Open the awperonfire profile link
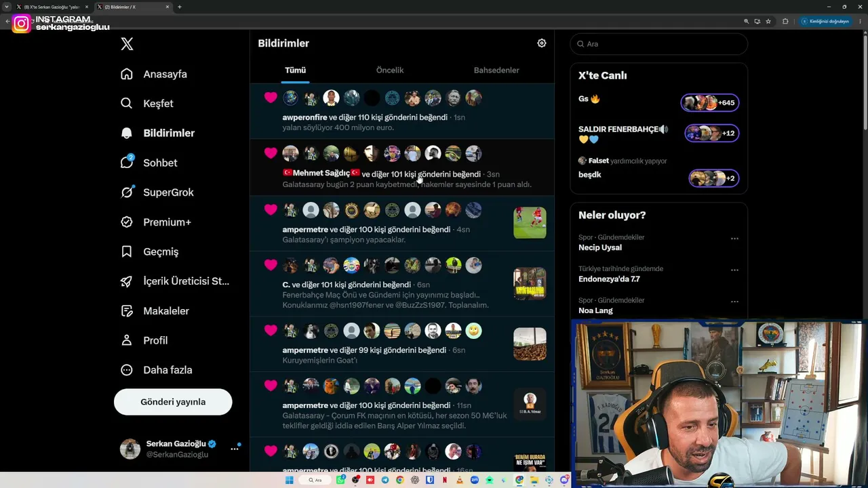The image size is (868, 488). [x=304, y=117]
